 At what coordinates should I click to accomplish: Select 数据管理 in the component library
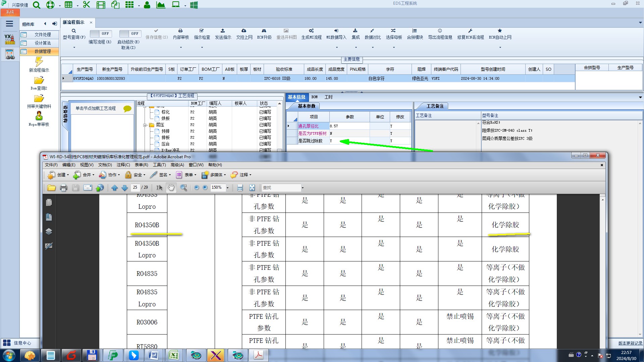tap(43, 51)
